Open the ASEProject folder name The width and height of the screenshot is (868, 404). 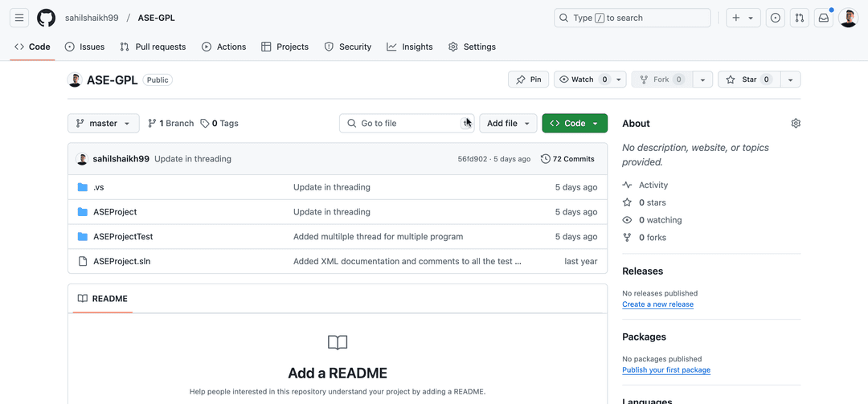point(115,212)
